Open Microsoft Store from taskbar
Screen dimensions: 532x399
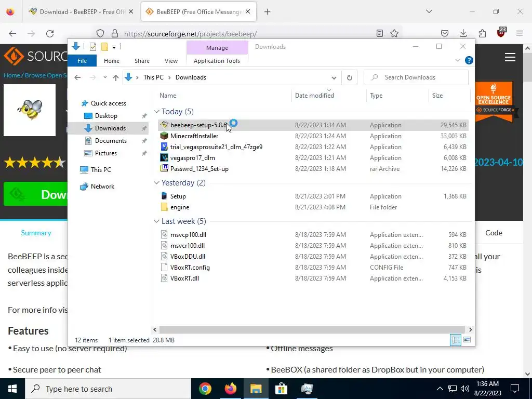[281, 389]
